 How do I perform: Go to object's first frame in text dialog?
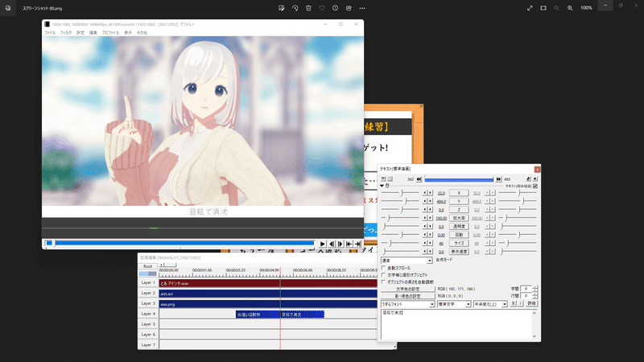[x=419, y=179]
